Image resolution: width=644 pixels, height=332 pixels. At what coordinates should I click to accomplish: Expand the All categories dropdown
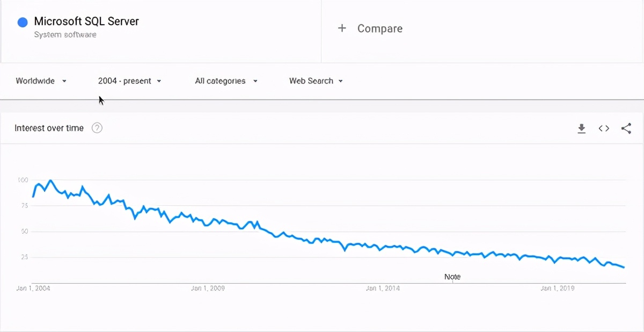click(x=226, y=81)
